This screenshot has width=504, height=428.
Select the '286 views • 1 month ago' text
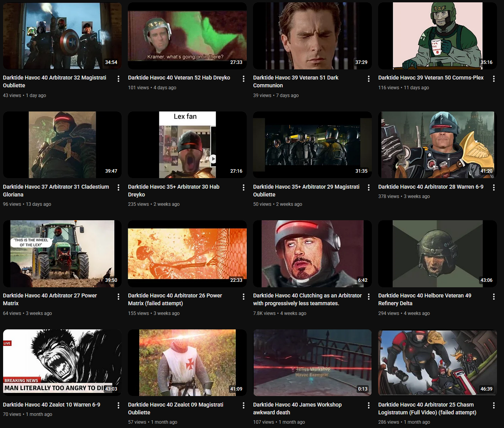[x=404, y=422]
